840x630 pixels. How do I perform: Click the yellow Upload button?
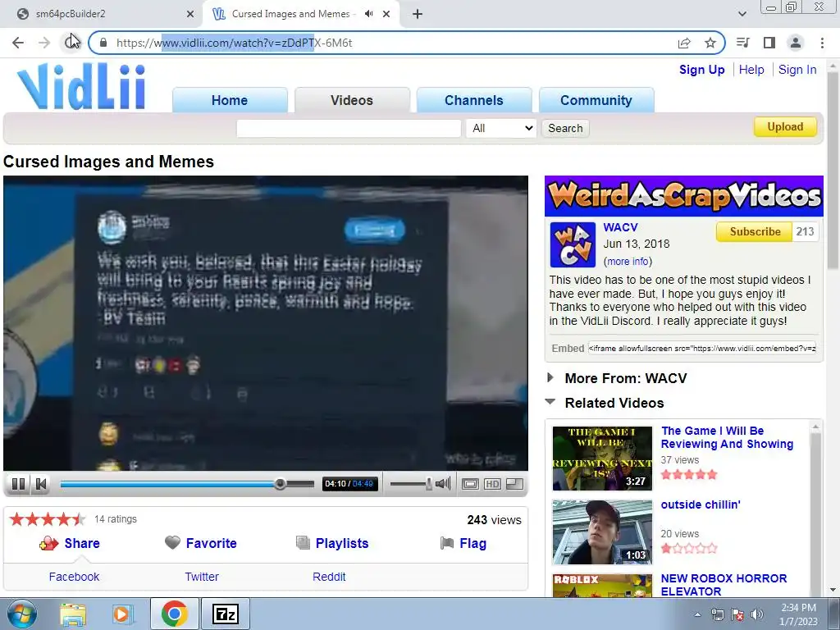tap(785, 127)
